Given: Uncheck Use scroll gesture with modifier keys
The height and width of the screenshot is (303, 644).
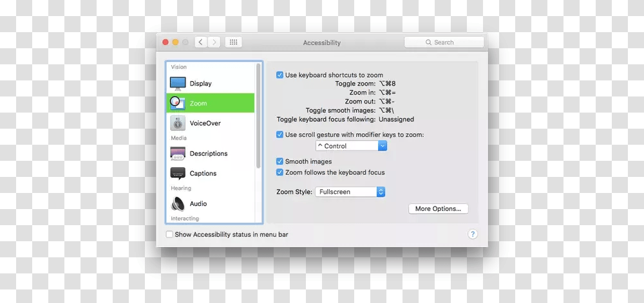Looking at the screenshot, I should click(279, 135).
